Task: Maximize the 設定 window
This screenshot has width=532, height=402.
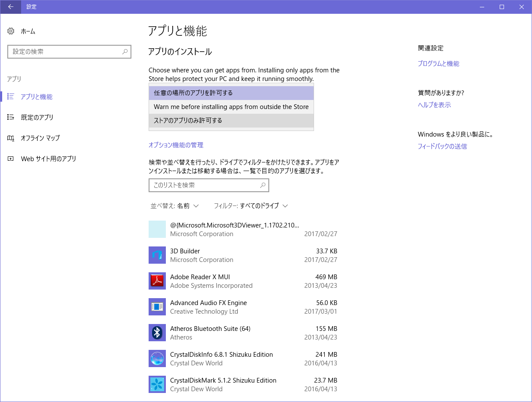Action: (502, 7)
